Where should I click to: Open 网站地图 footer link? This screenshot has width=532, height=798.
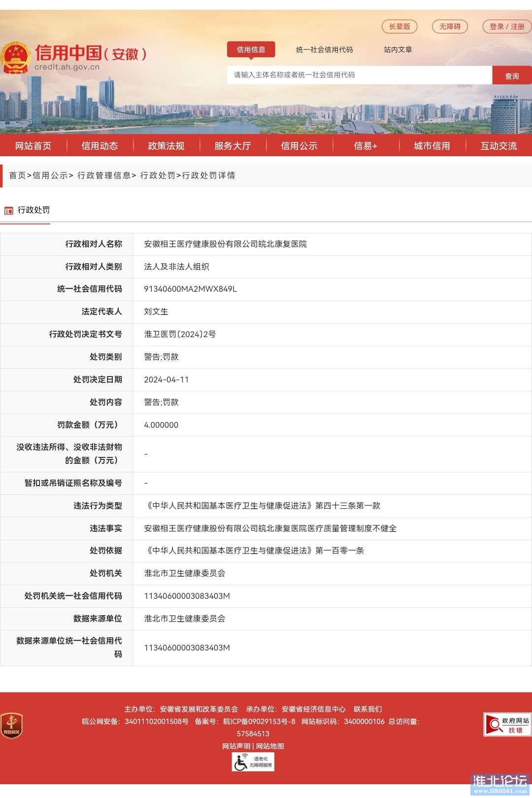click(x=270, y=746)
